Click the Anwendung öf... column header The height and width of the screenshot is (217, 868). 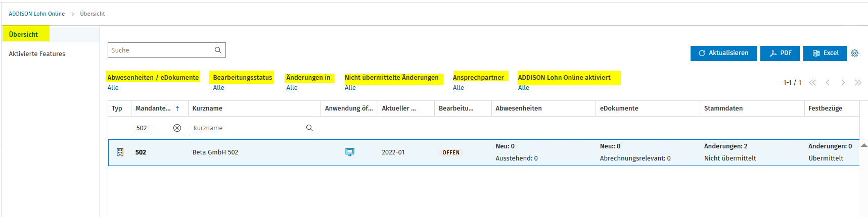pyautogui.click(x=349, y=108)
